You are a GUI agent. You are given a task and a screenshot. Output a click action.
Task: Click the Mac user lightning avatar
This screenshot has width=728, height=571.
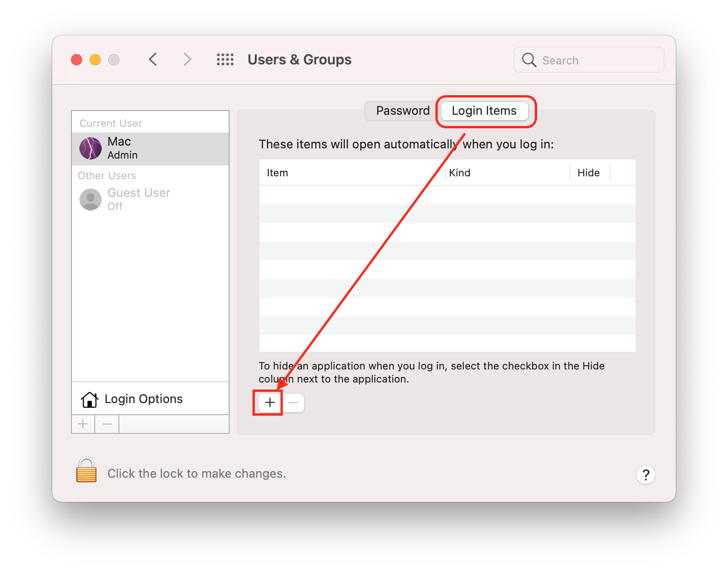coord(91,148)
